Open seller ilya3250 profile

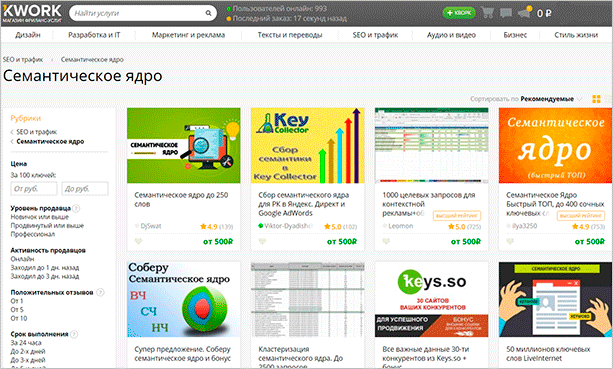524,226
